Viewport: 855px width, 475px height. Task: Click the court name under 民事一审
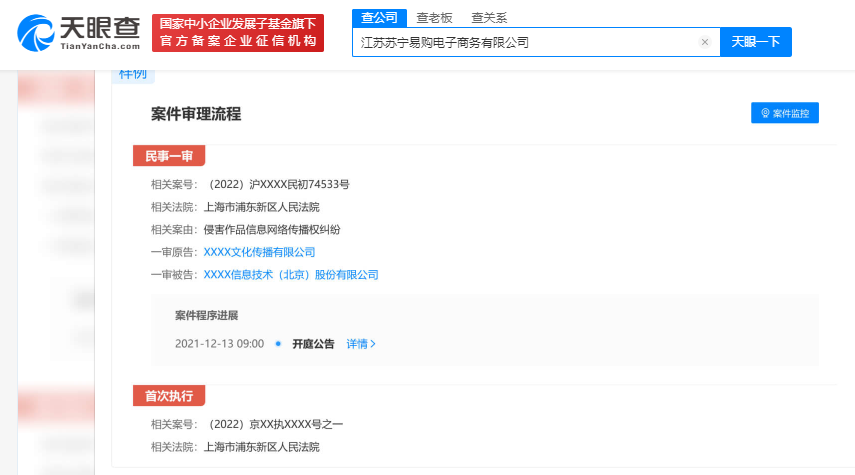[262, 207]
